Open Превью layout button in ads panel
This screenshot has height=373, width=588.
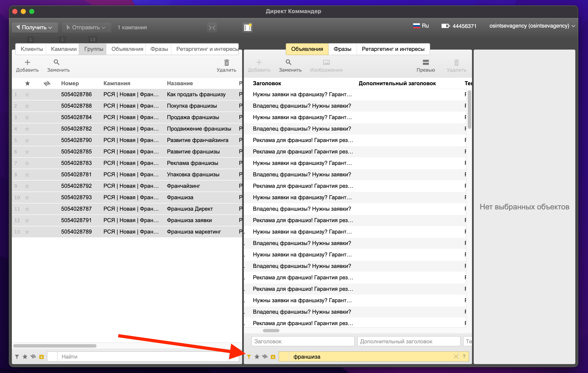[426, 66]
